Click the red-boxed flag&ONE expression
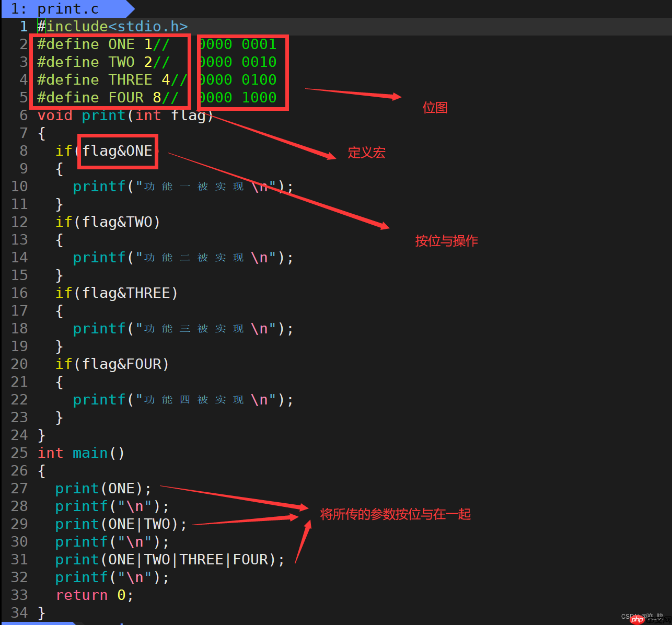672x625 pixels. pyautogui.click(x=118, y=151)
